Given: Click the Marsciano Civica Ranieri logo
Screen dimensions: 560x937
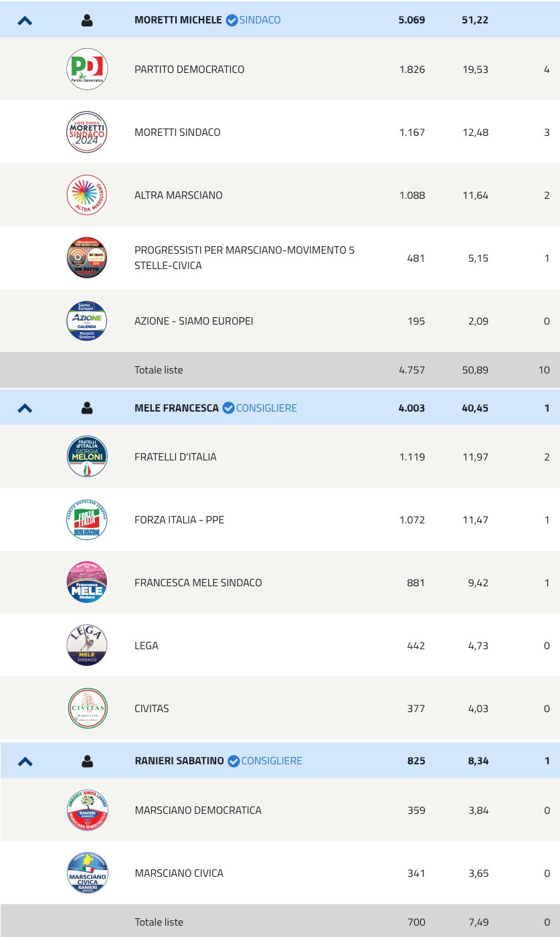Looking at the screenshot, I should [x=87, y=873].
